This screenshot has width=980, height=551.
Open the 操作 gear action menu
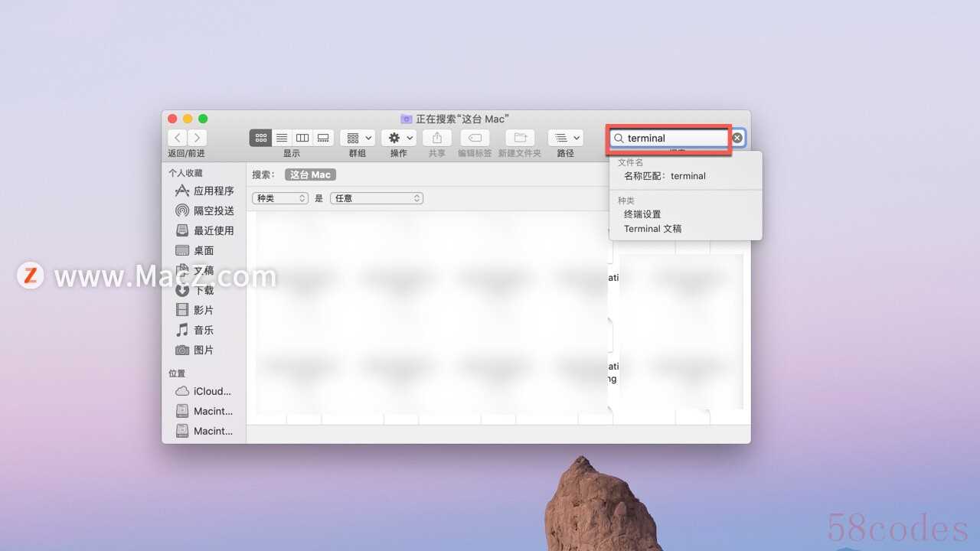tap(399, 138)
